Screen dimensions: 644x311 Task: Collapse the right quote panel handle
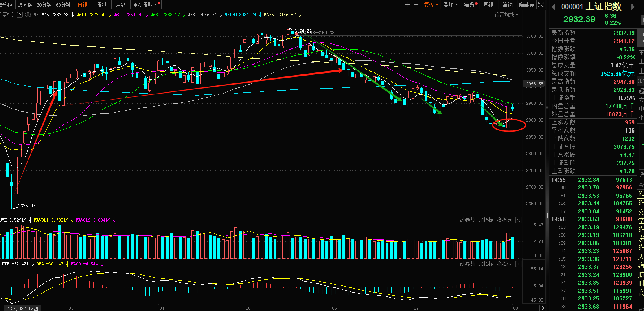point(547,215)
